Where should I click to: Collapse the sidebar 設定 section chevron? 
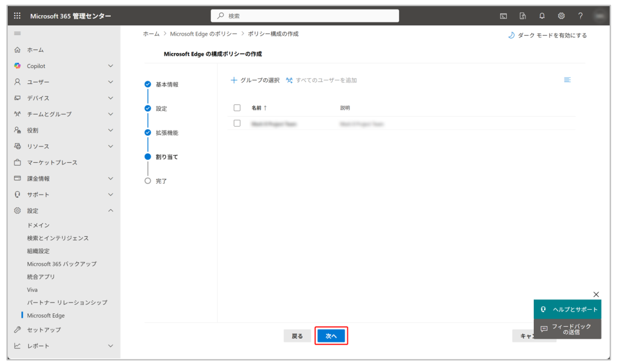(111, 211)
